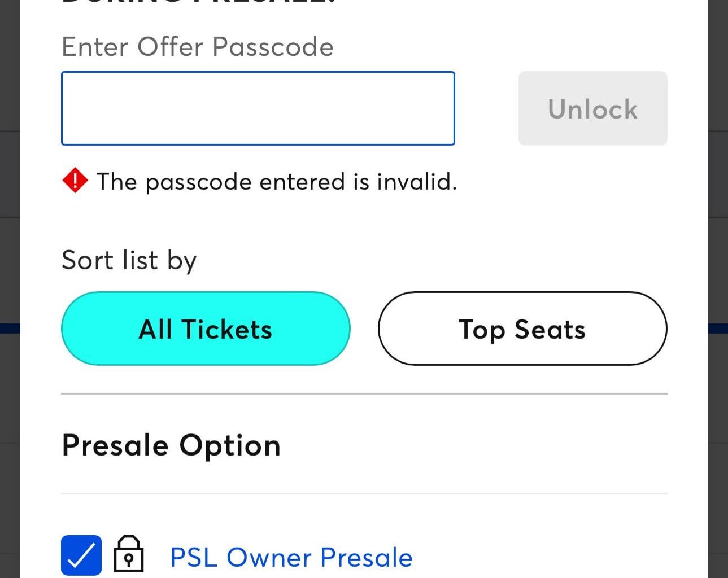Click the passcode invalid error message
728x578 pixels.
tap(276, 182)
